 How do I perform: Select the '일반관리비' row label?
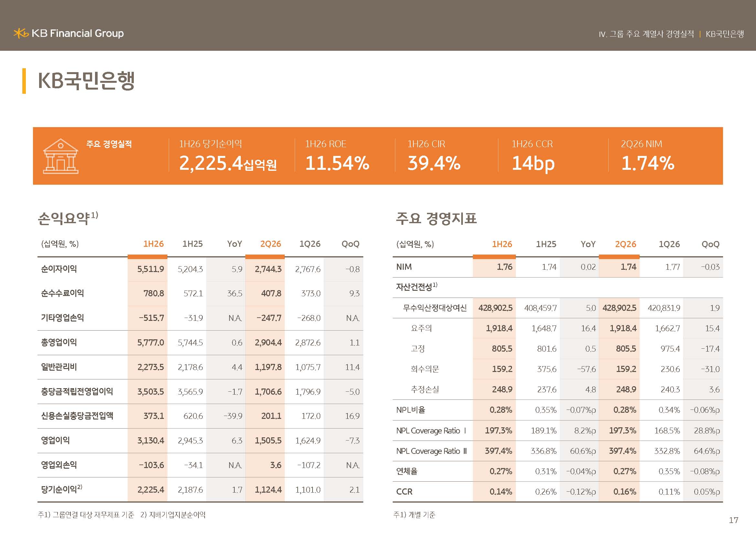[59, 367]
